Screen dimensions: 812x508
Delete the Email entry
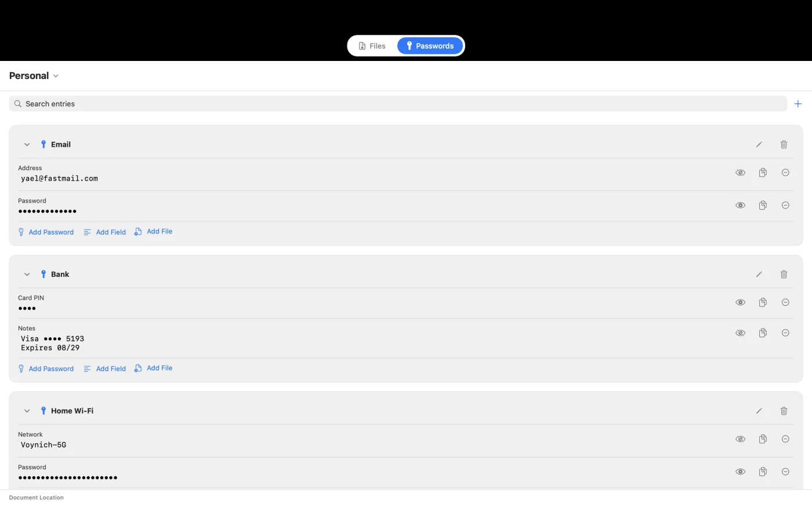[784, 145]
